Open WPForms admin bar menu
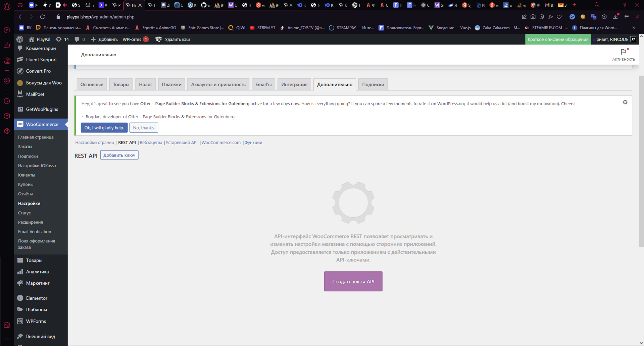644x346 pixels. coord(136,39)
